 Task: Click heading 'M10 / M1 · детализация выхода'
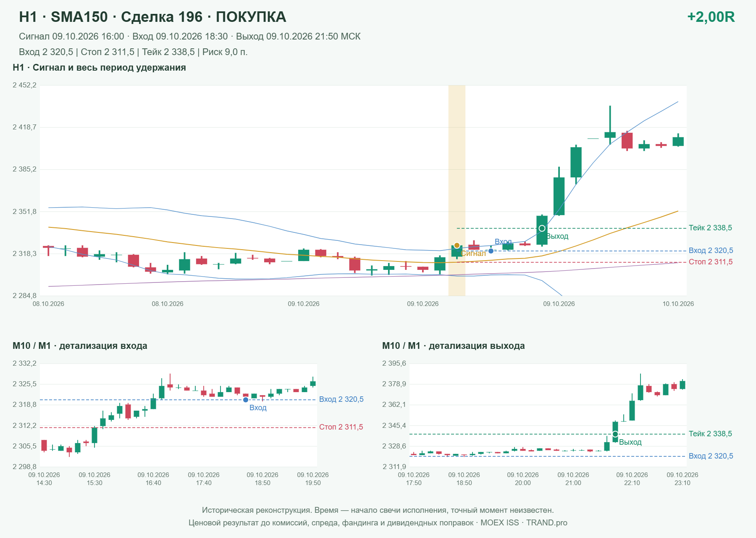453,346
